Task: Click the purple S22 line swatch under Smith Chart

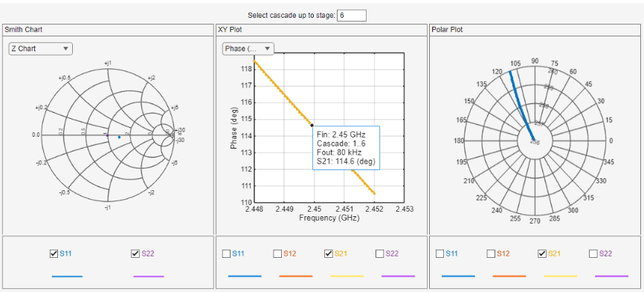Action: click(x=149, y=276)
